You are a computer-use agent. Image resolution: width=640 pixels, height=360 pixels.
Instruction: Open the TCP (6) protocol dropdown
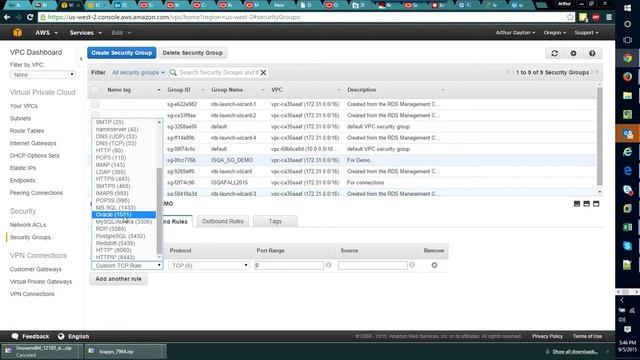pyautogui.click(x=208, y=265)
